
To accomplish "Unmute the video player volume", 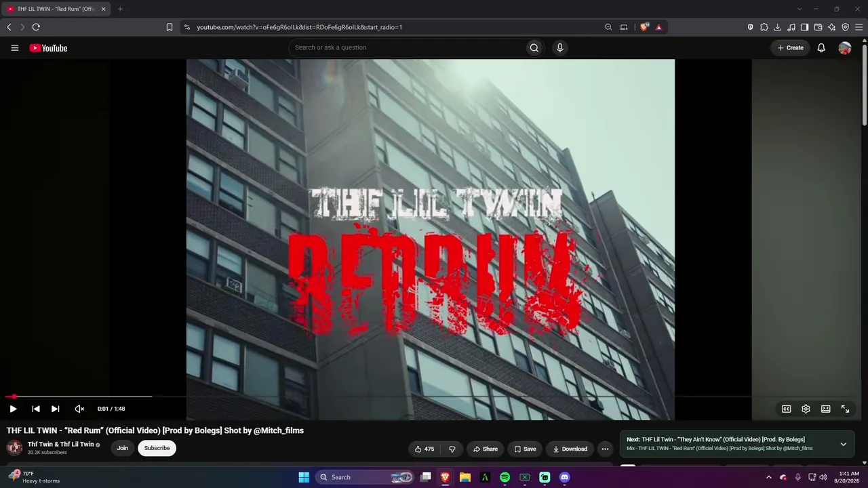I will (x=79, y=409).
